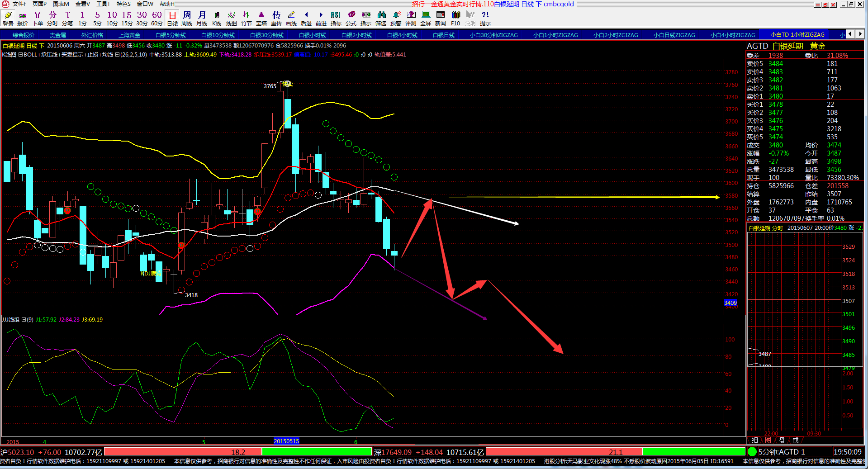Open the RSI 指标 indicator tool
868x469 pixels.
[336, 19]
